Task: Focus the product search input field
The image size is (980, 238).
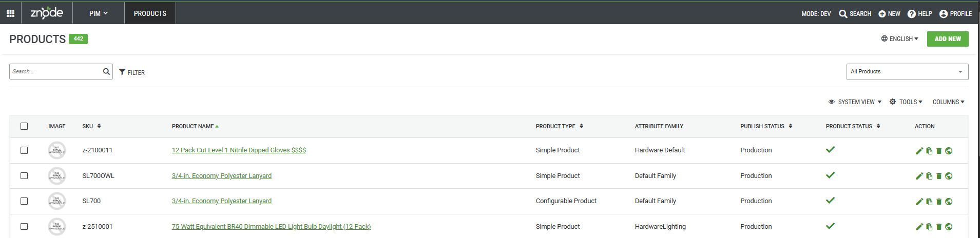Action: pos(55,72)
